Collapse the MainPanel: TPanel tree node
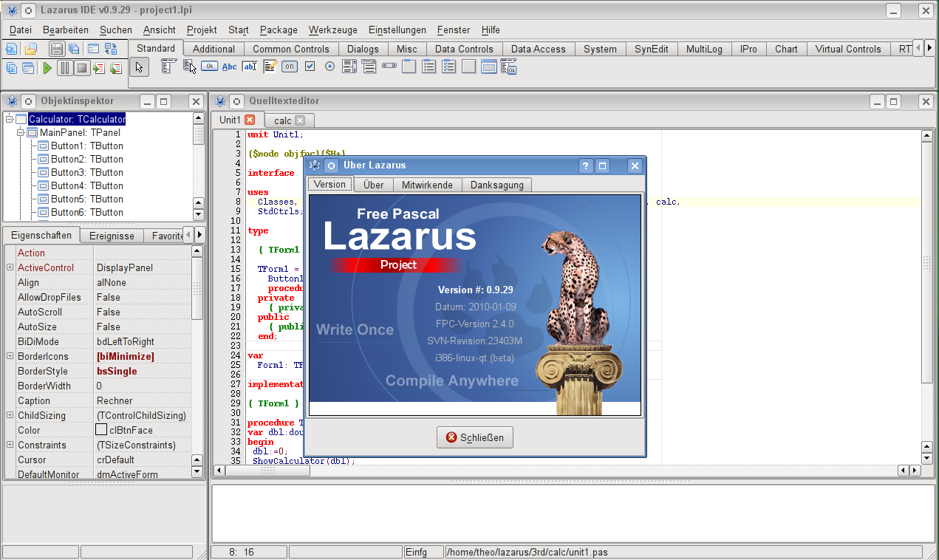 pos(21,132)
